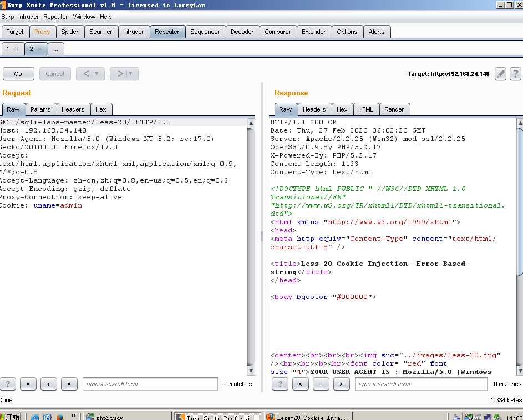Screen dimensions: 523x420
Task: Click the pencil icon to edit target
Action: pyautogui.click(x=500, y=74)
